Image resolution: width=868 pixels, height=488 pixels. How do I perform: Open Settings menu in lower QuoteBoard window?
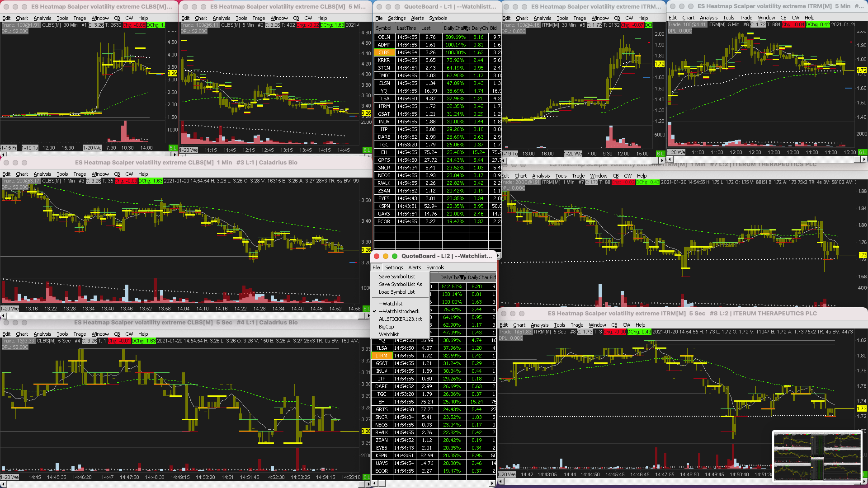[394, 267]
